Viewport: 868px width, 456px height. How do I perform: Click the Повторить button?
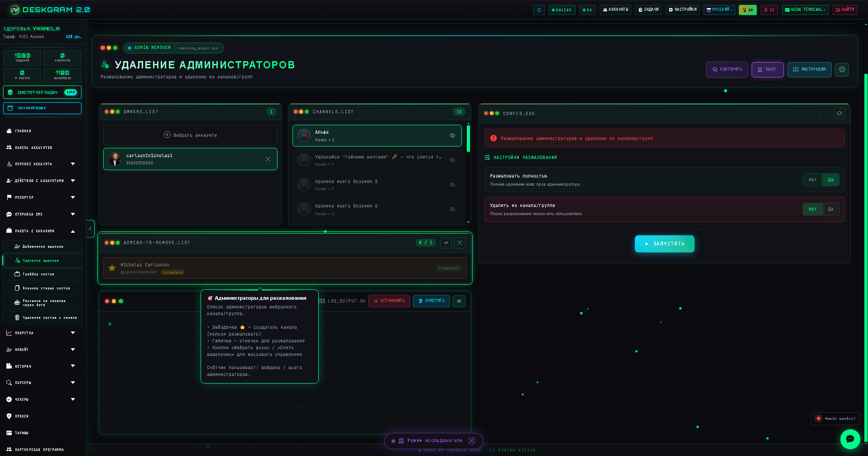click(x=727, y=70)
